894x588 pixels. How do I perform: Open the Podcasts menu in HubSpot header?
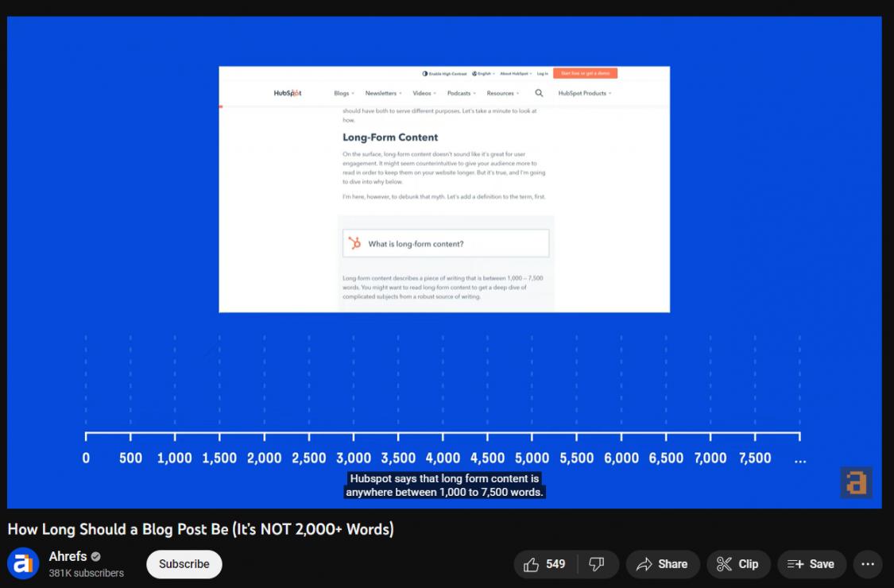tap(461, 93)
